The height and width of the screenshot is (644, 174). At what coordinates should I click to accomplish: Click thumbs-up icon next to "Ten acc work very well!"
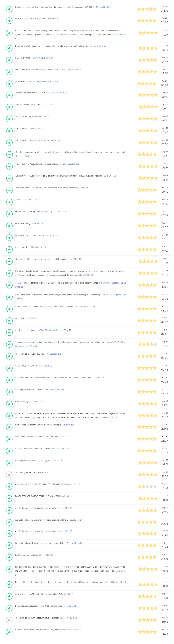pos(9,119)
